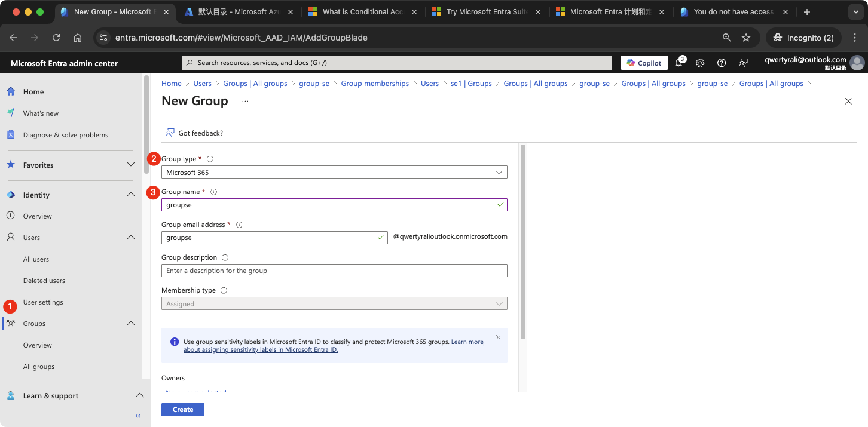868x427 pixels.
Task: Click the Favorites star icon
Action: (11, 164)
